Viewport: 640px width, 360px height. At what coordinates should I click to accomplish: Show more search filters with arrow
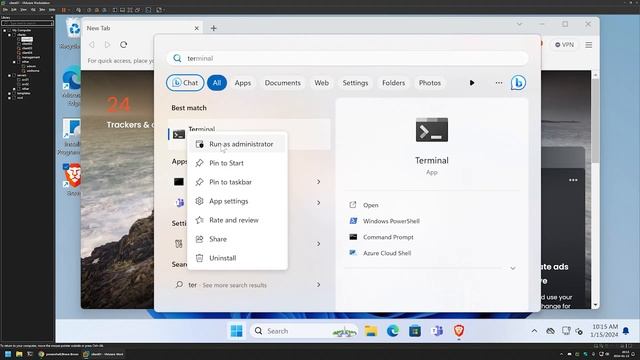click(472, 83)
